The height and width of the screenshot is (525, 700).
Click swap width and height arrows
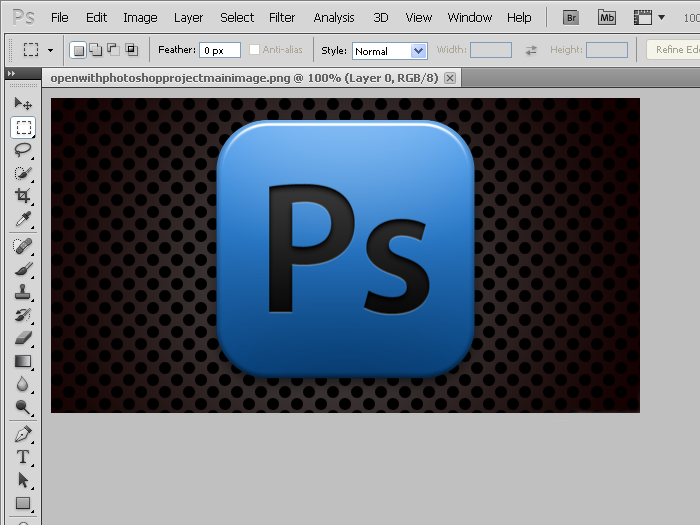point(531,50)
